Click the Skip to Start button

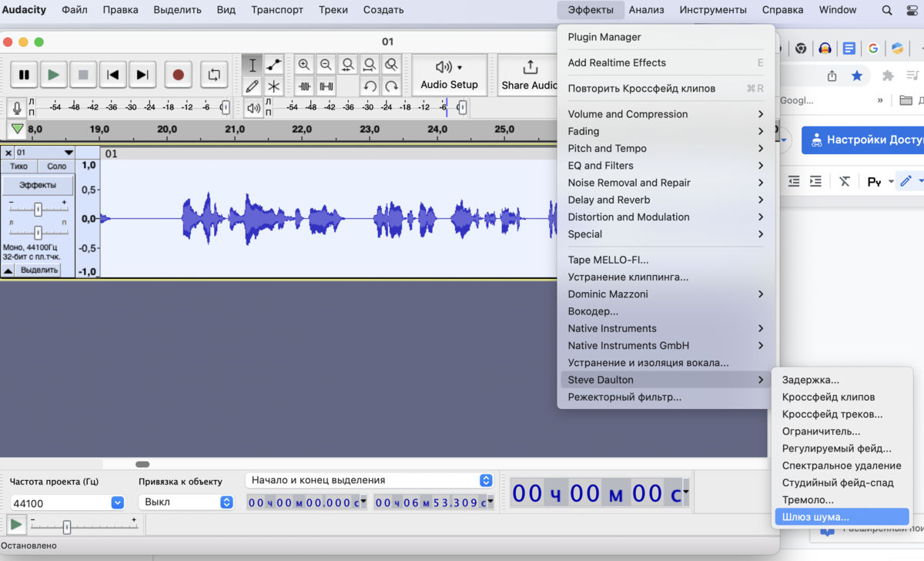coord(112,75)
